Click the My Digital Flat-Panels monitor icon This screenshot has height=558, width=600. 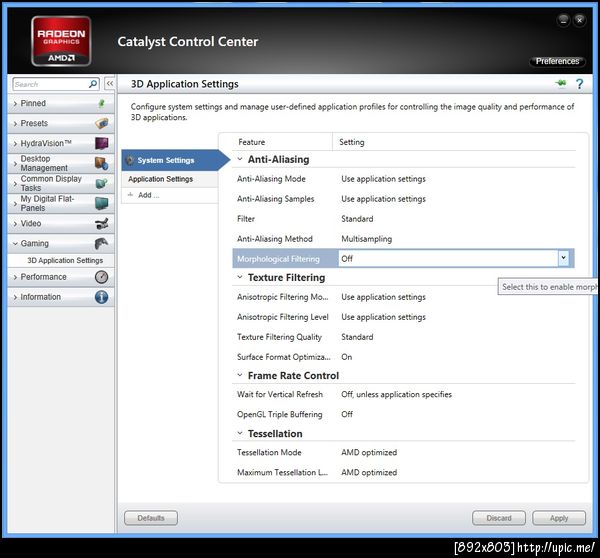[101, 203]
